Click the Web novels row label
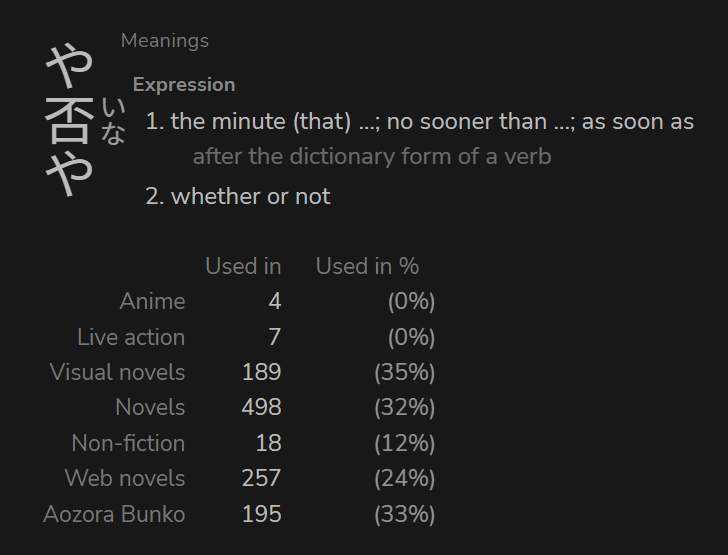This screenshot has width=728, height=555. 125,478
